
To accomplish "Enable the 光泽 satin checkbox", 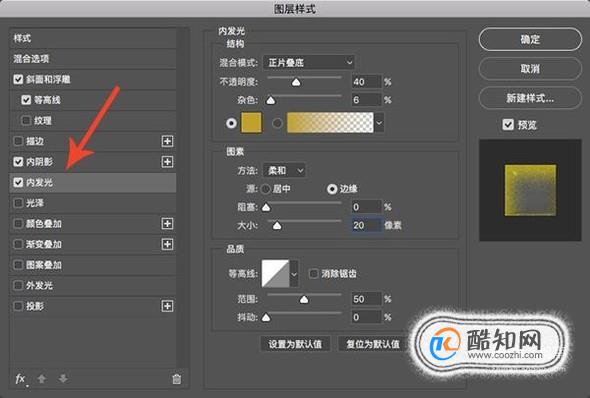I will 18,203.
